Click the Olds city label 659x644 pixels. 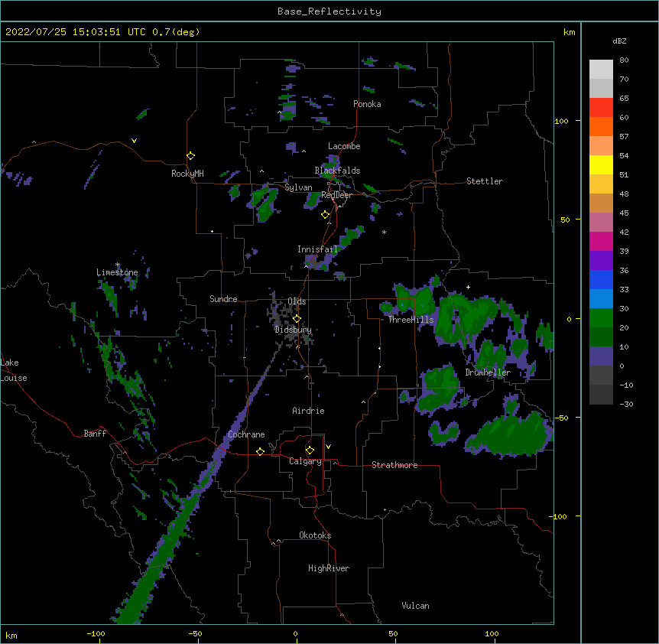click(x=297, y=301)
